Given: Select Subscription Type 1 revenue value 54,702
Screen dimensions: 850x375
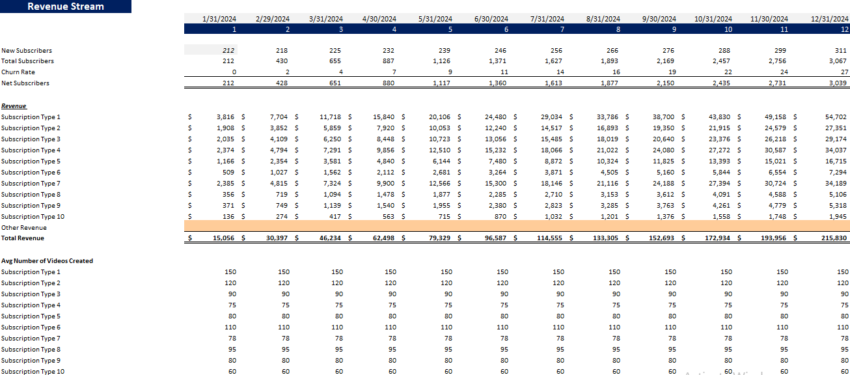Looking at the screenshot, I should coord(838,117).
